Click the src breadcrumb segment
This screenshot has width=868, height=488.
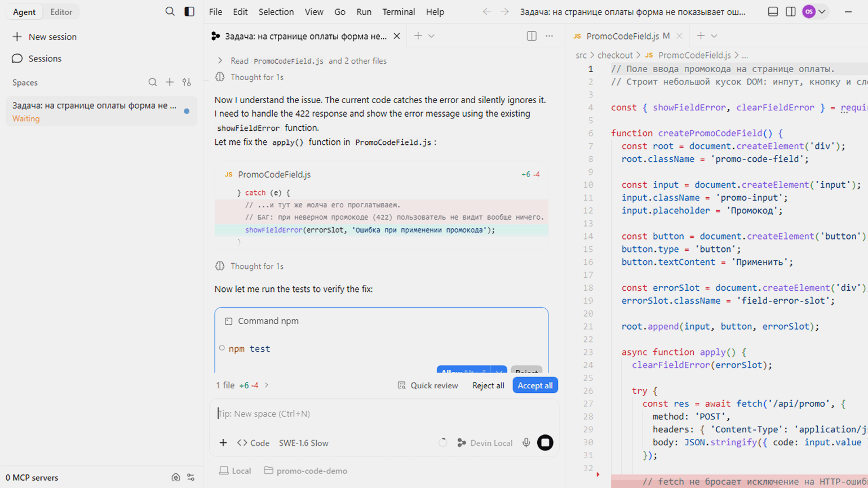tap(581, 55)
